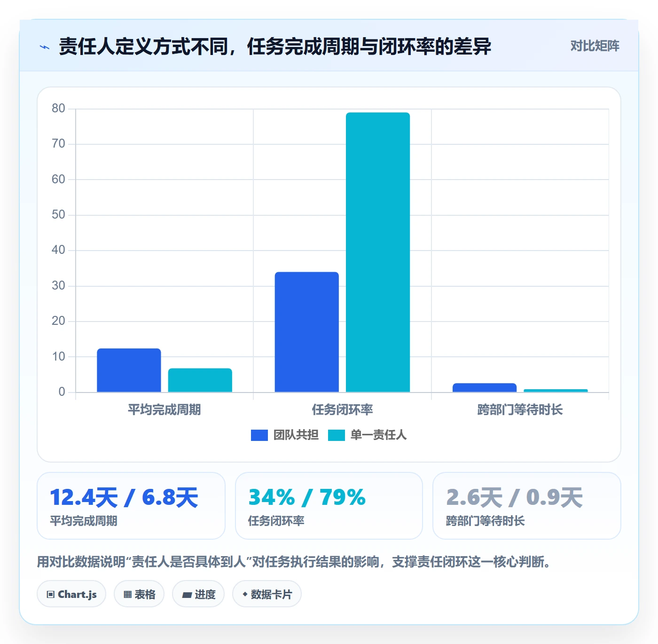658x644 pixels.
Task: Click the 单一责任人 bar for 平均完成周期
Action: point(200,380)
